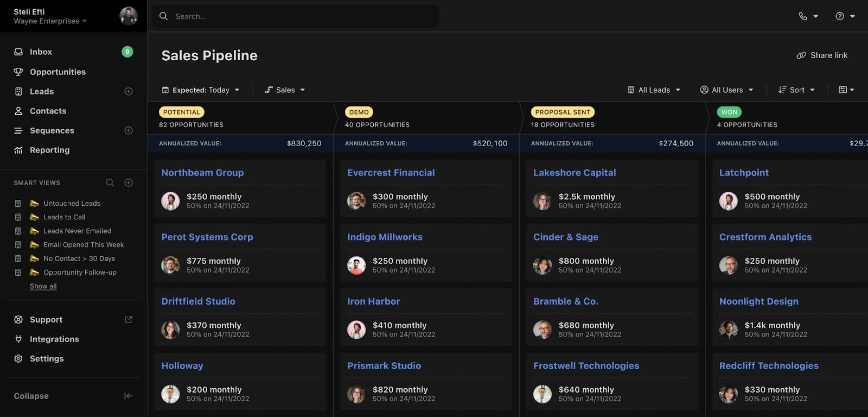Open Contacts in the sidebar

[x=48, y=111]
